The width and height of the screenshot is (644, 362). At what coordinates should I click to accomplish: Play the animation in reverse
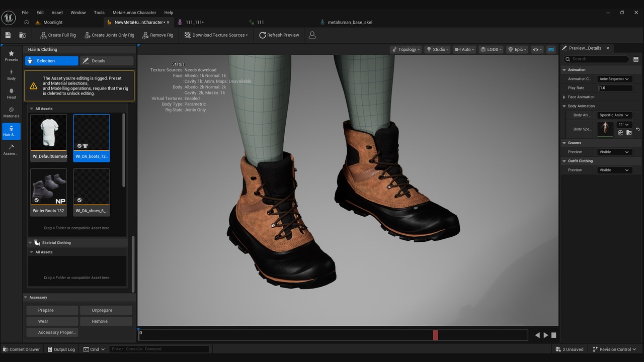(537, 335)
